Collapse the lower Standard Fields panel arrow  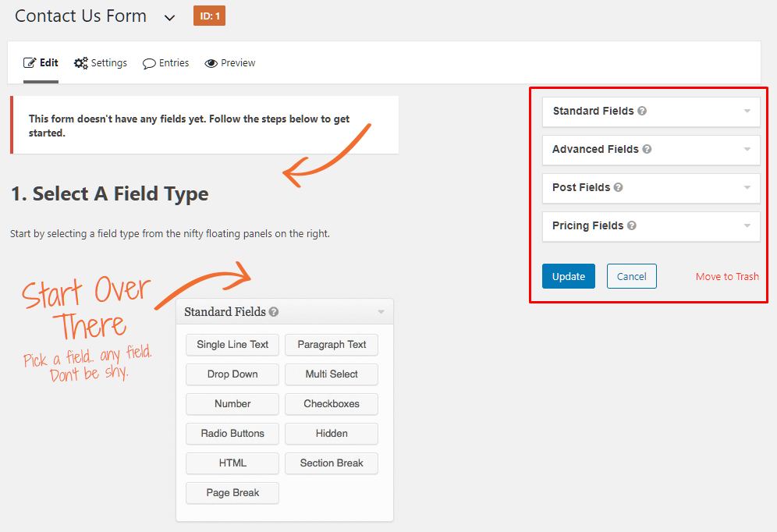coord(381,311)
